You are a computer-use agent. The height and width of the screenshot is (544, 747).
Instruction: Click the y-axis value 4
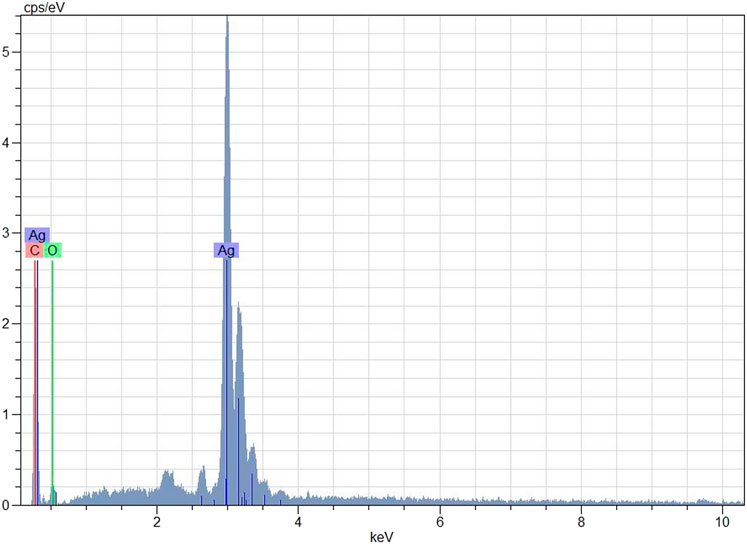click(5, 142)
